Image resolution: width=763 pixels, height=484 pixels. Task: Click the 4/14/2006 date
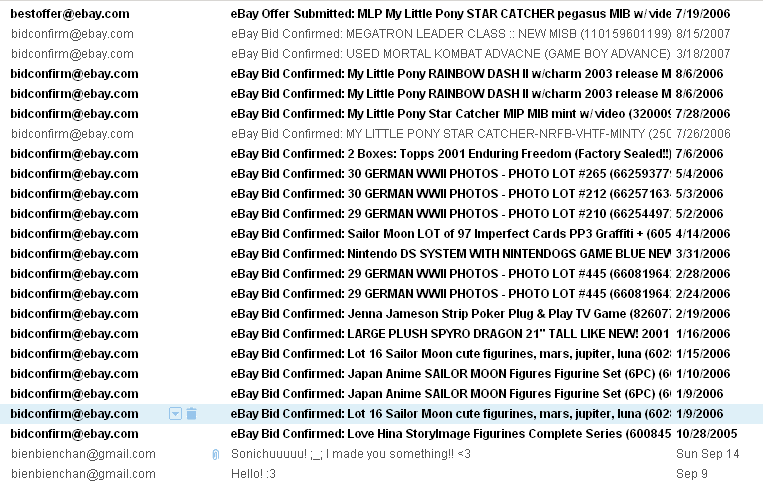(703, 233)
